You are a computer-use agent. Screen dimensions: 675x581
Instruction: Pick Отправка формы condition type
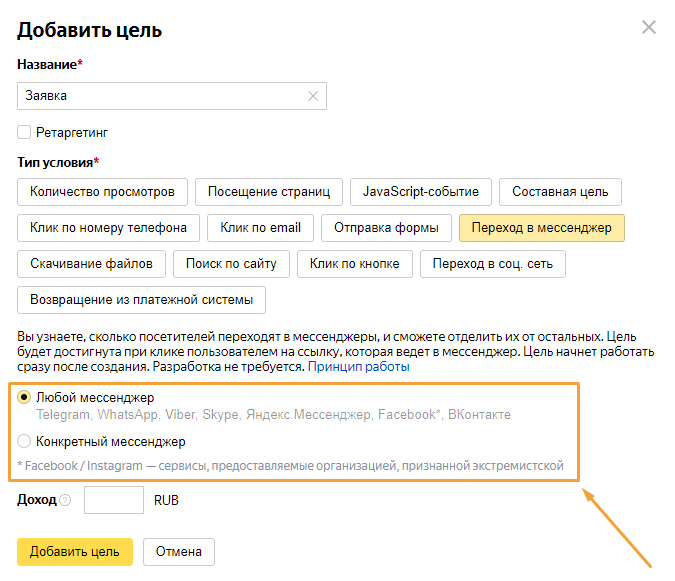(x=385, y=228)
